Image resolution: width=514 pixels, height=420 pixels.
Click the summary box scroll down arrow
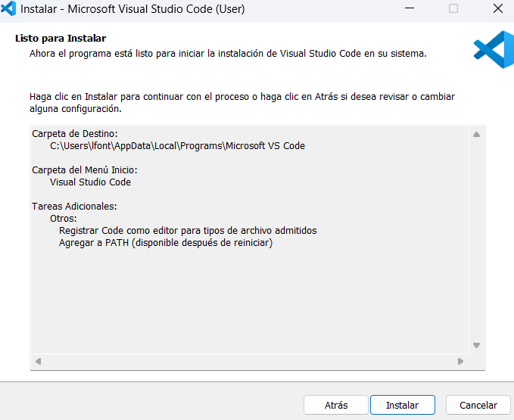pos(476,345)
